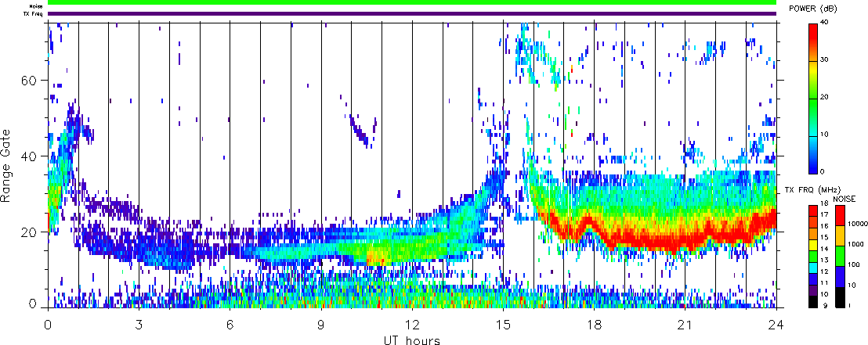Viewport: 868px width, 345px height.
Task: Click the small 'Noise' label beside green bar
Action: 37,6
